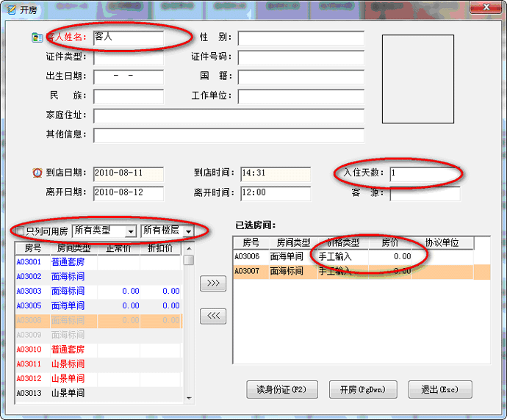This screenshot has height=420, width=507.
Task: Click the 正常价 column header
Action: coord(118,248)
